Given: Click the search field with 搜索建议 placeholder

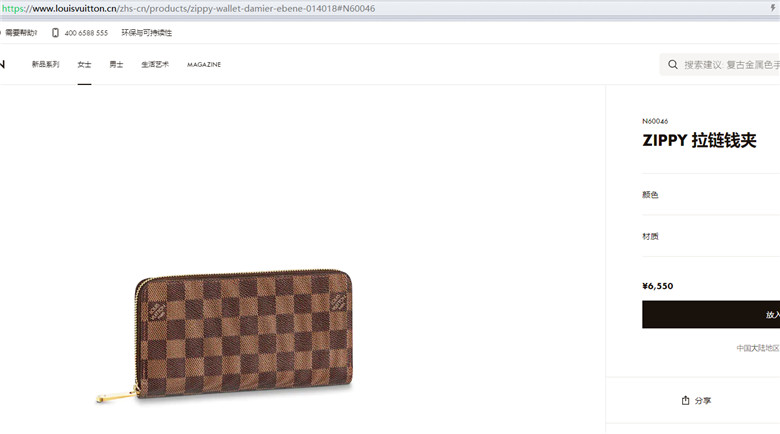Looking at the screenshot, I should (720, 65).
